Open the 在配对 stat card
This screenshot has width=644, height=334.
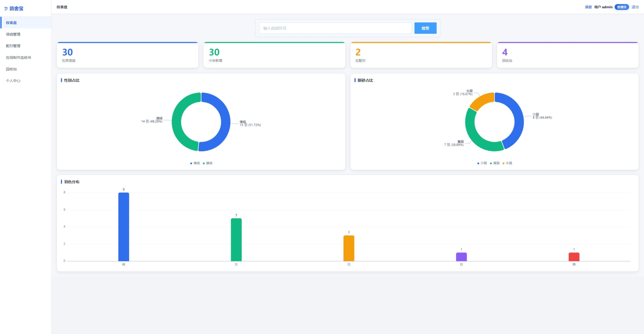(x=421, y=55)
